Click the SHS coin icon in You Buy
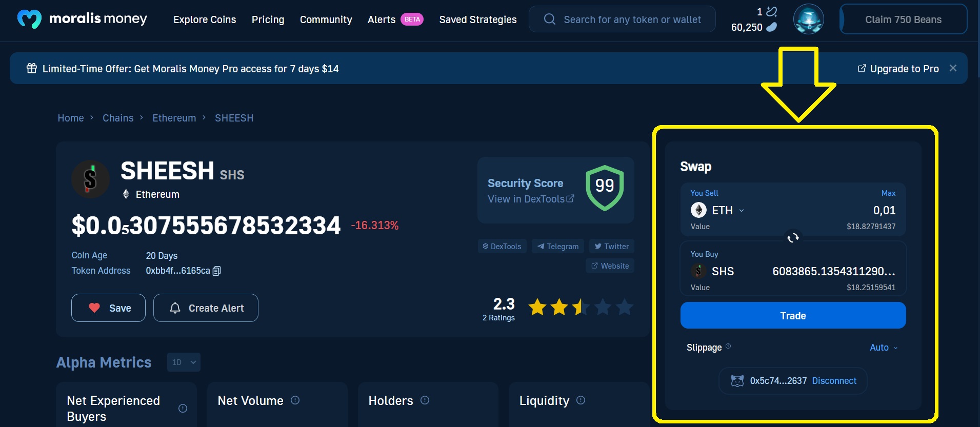Viewport: 980px width, 427px height. point(698,271)
